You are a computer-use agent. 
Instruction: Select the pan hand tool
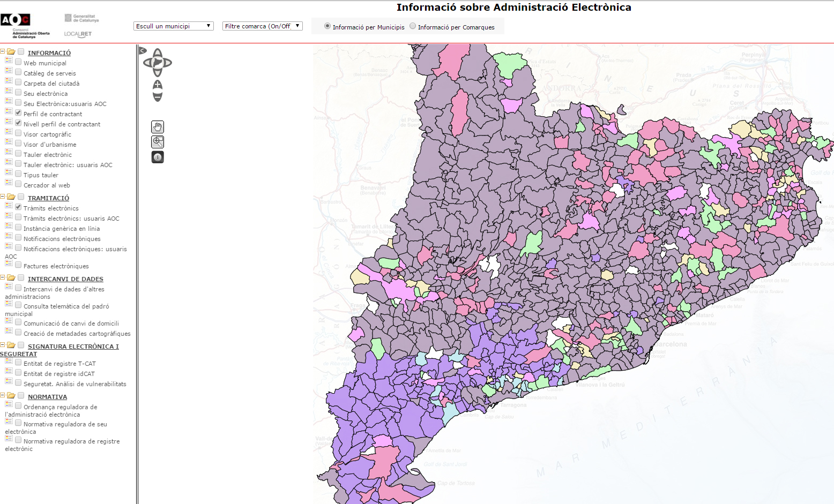pos(158,127)
